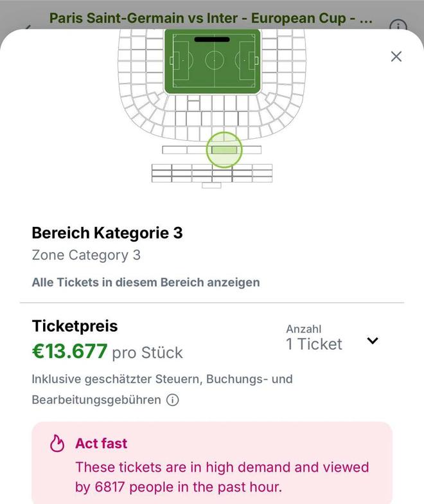Tap the 'Bereich Kategorie 3' heading
Image resolution: width=424 pixels, height=504 pixels.
click(107, 233)
